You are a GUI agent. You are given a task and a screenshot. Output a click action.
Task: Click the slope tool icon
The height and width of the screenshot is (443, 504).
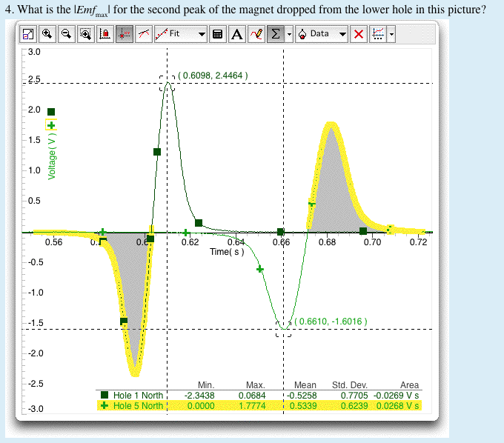[x=145, y=34]
